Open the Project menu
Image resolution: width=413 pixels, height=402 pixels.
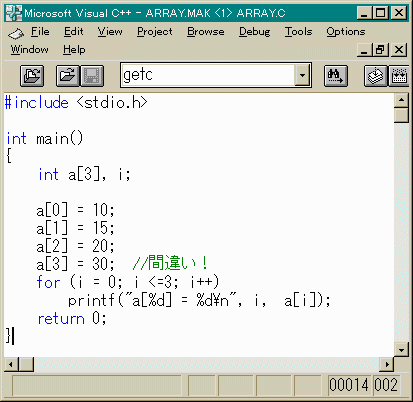pyautogui.click(x=155, y=32)
